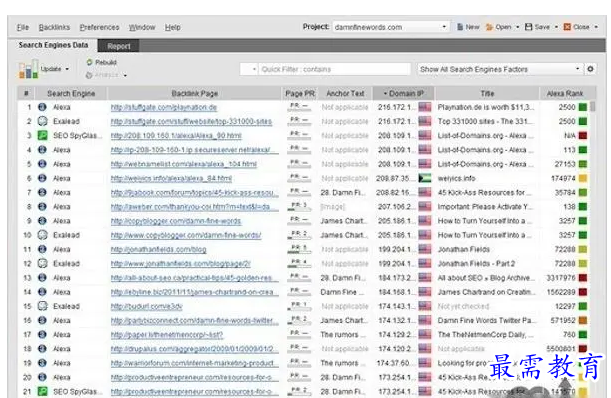Click the SEO SpyGlass icon in row 3
This screenshot has height=398, width=611.
pyautogui.click(x=42, y=136)
